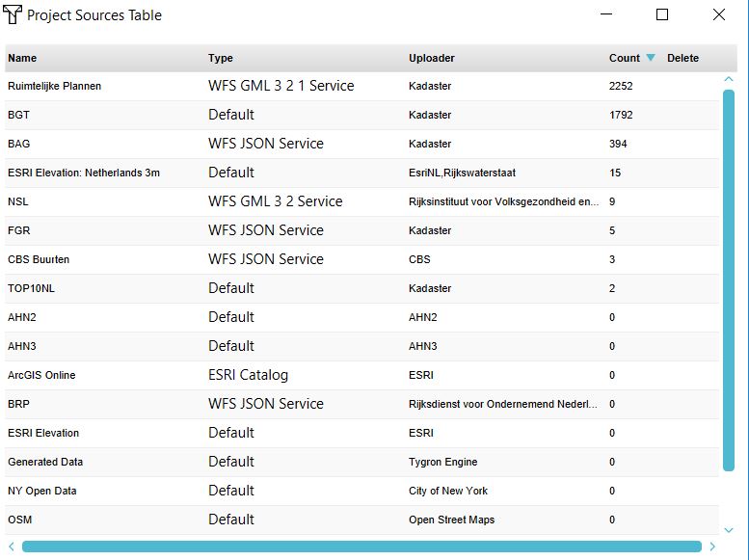Image resolution: width=749 pixels, height=560 pixels.
Task: Select the BGT row in table
Action: click(x=18, y=115)
